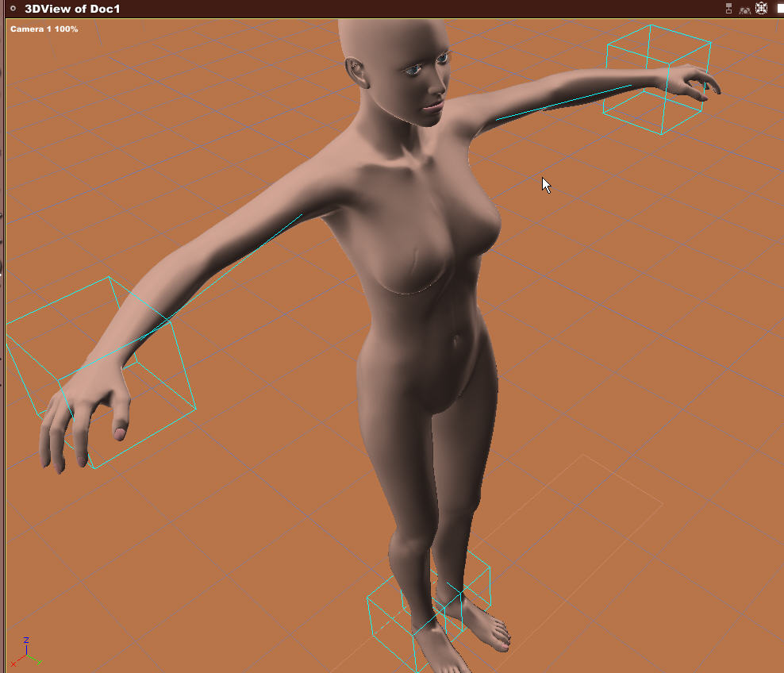Click the 3DView of Doc1 title text
Image resolution: width=784 pixels, height=673 pixels.
[72, 9]
